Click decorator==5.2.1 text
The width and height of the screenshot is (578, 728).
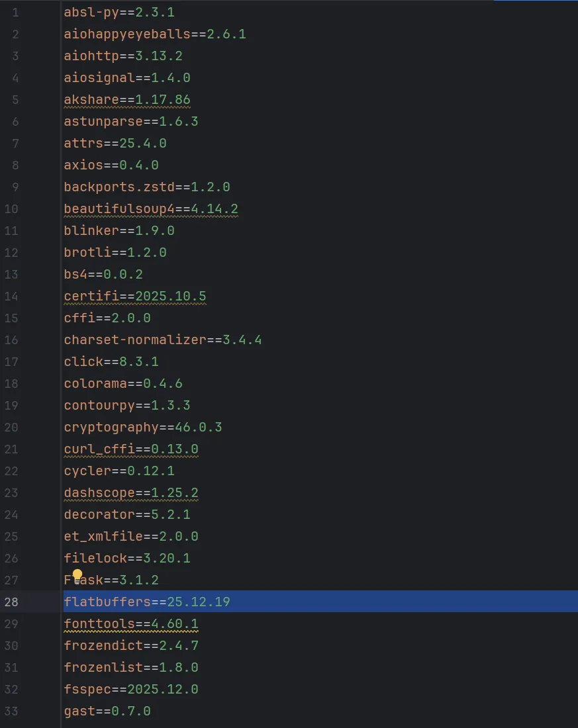coord(127,514)
